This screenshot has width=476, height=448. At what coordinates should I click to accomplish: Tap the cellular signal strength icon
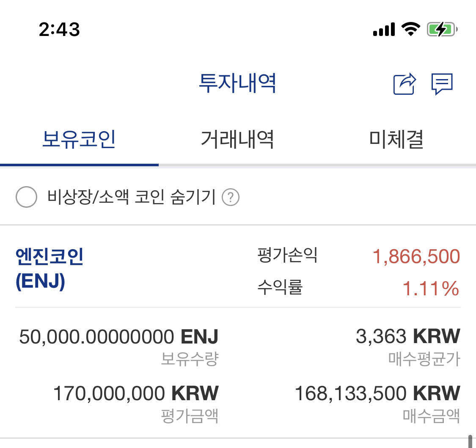[x=383, y=29]
